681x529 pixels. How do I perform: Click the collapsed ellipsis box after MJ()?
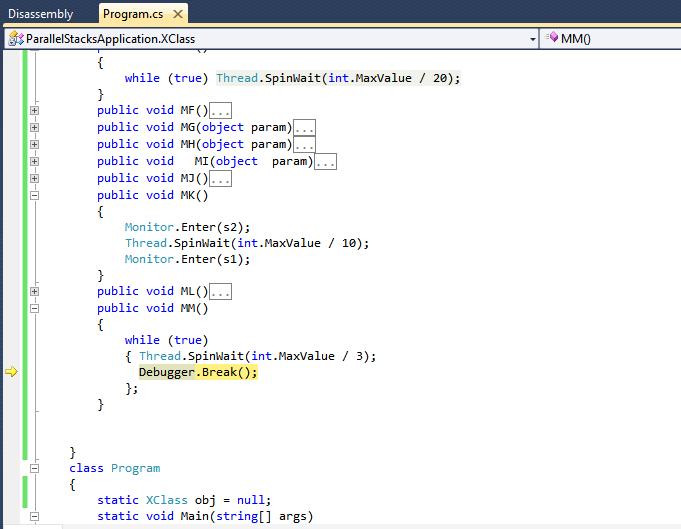(221, 179)
